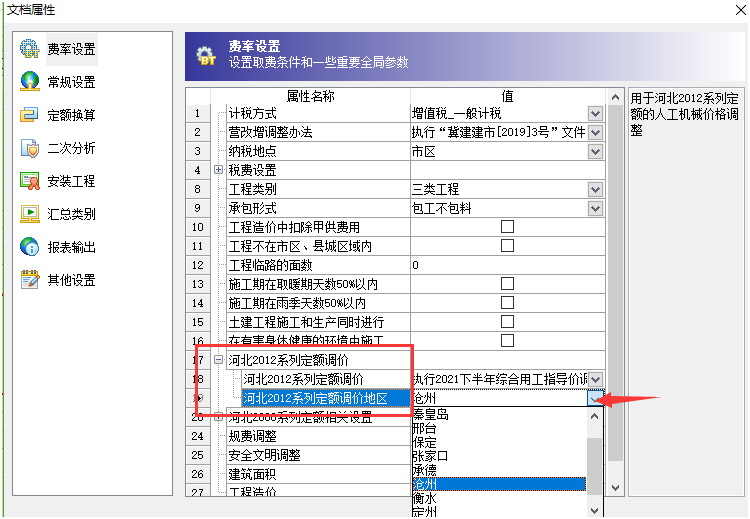Viewport: 750px width, 519px height.
Task: Open the 计税方式 dropdown arrow
Action: tap(596, 113)
